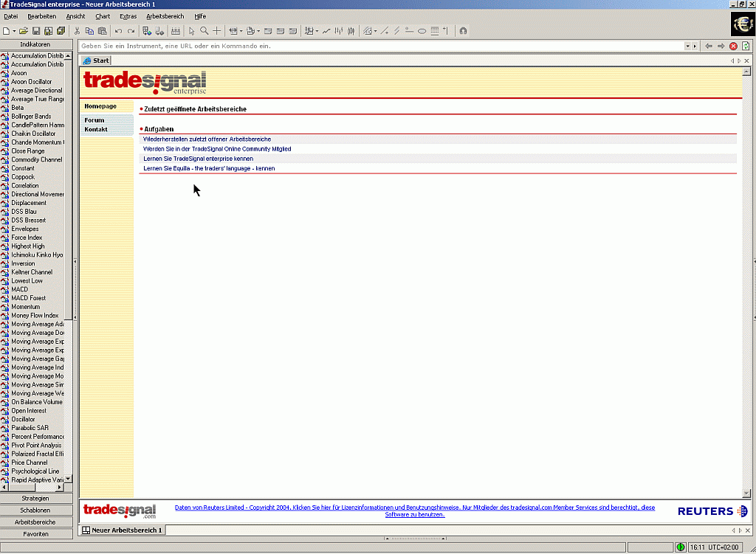Screen dimensions: 756x554
Task: Click the Save All stacked-disks icon
Action: (x=61, y=31)
